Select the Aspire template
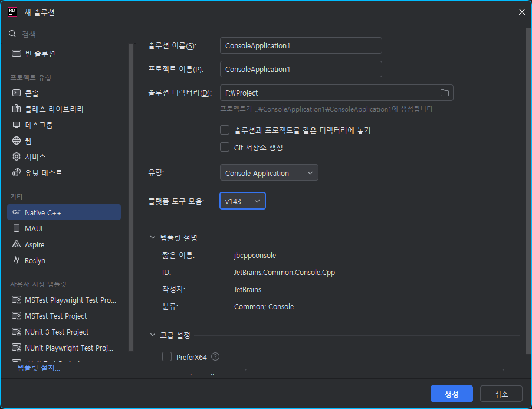The height and width of the screenshot is (409, 532). (64, 244)
